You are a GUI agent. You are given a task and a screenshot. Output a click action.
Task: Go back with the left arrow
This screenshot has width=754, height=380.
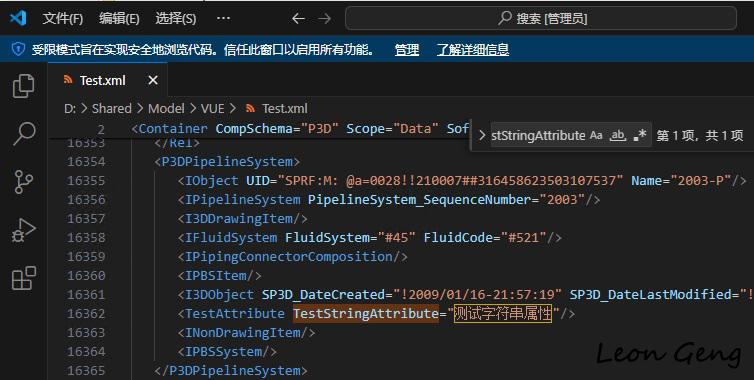coord(299,18)
